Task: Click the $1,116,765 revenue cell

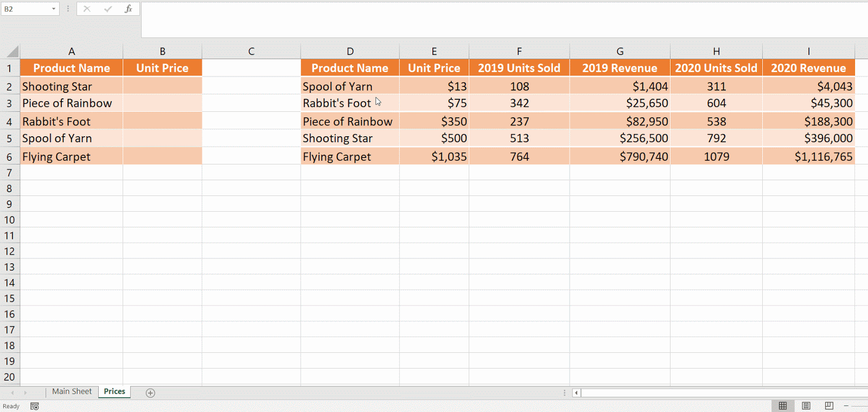Action: pyautogui.click(x=808, y=156)
